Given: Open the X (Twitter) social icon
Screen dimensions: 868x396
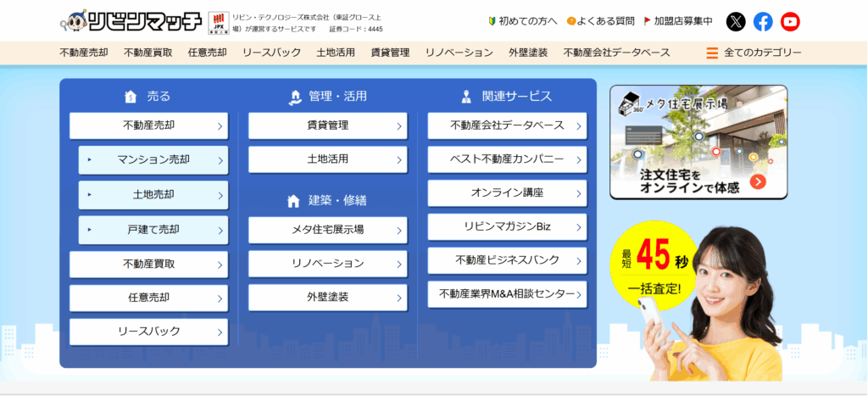Looking at the screenshot, I should [x=737, y=21].
